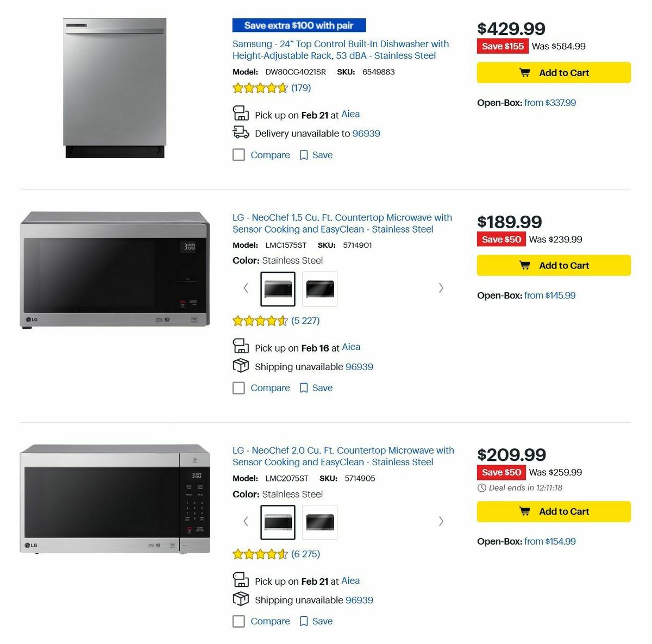Click the cart icon on the dishwasher's Add to Cart
The width and height of the screenshot is (652, 644).
526,72
